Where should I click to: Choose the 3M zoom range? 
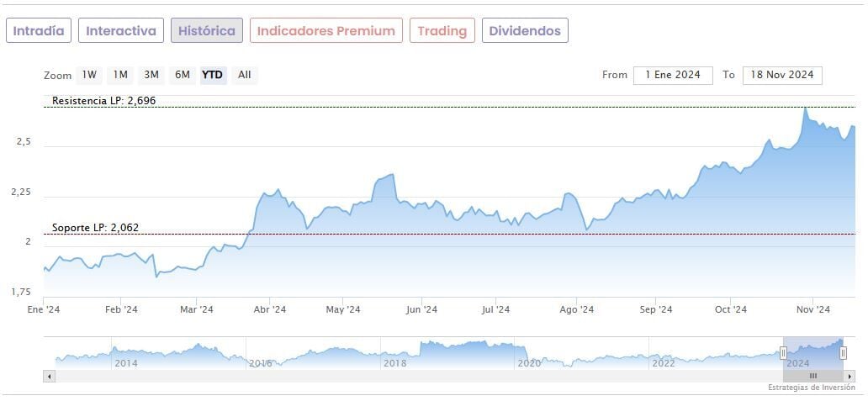(x=151, y=75)
